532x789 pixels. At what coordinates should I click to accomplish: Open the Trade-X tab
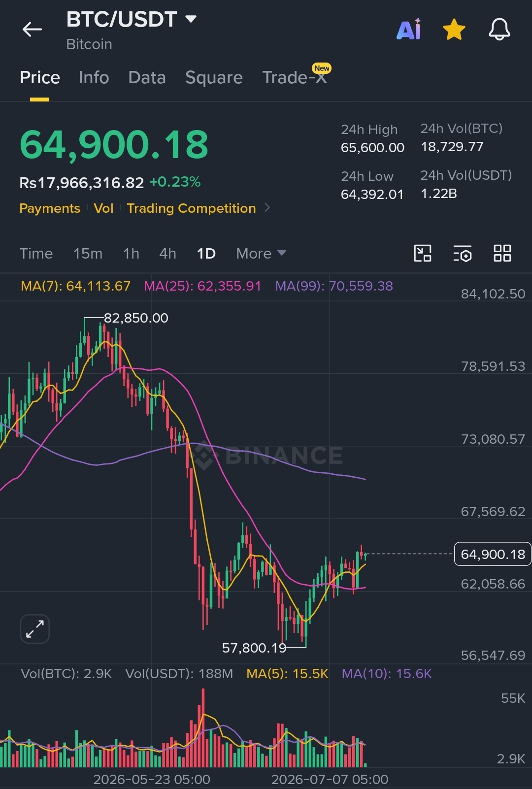[x=295, y=77]
